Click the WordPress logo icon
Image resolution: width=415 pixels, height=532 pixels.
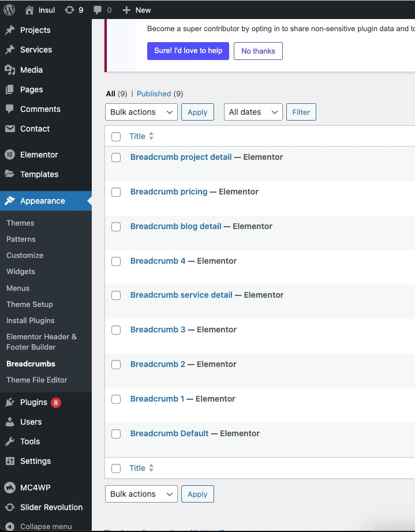10,10
